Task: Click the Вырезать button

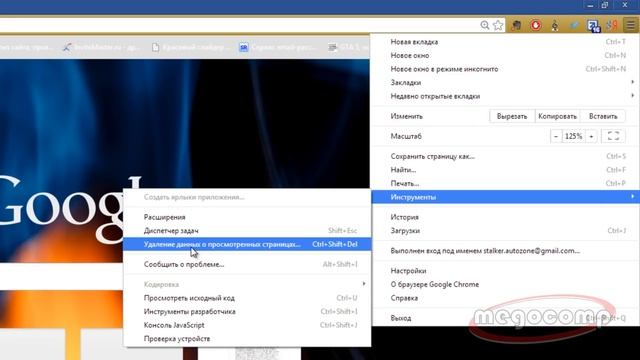Action: [512, 116]
